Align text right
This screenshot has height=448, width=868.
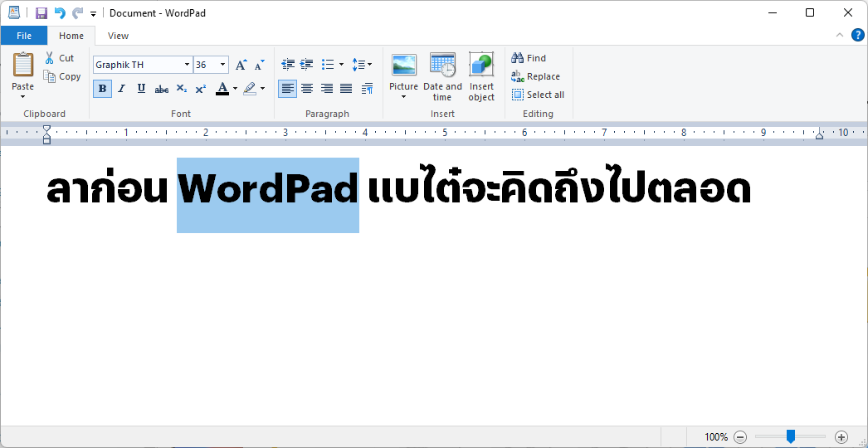click(327, 89)
